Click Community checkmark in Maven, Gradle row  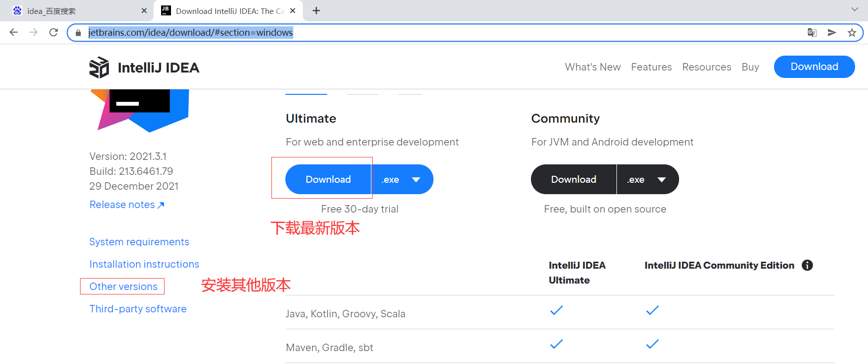point(652,344)
